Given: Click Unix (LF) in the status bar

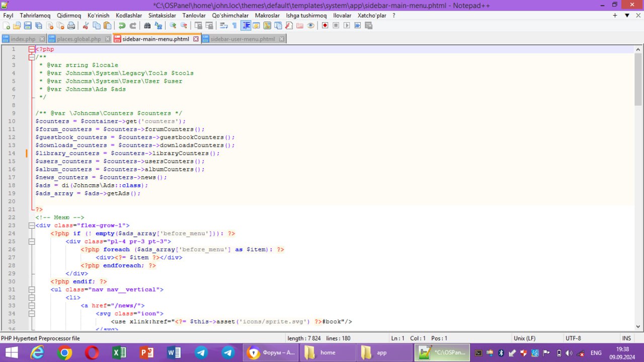Looking at the screenshot, I should click(x=524, y=338).
